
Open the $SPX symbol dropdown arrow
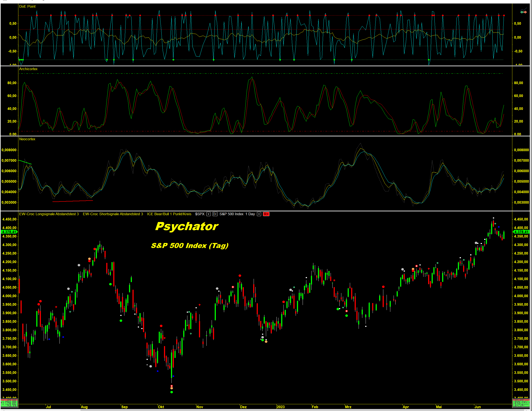209,214
